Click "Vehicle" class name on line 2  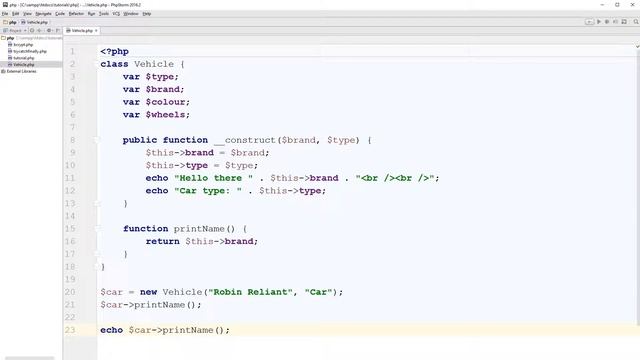click(154, 64)
